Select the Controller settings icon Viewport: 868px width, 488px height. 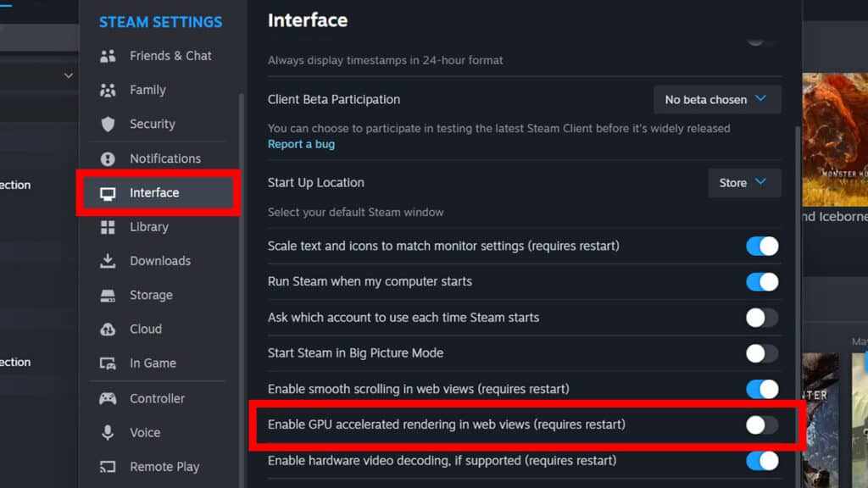(x=108, y=398)
